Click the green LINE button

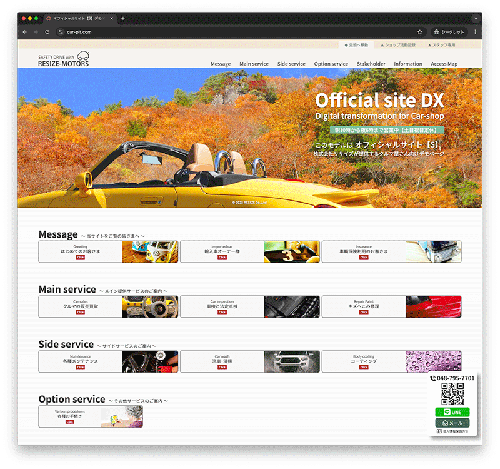[x=452, y=412]
